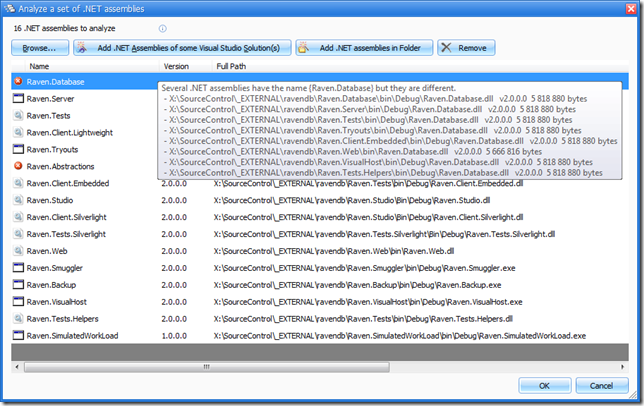Select the Raven.Database row
The width and height of the screenshot is (644, 406).
coord(320,81)
